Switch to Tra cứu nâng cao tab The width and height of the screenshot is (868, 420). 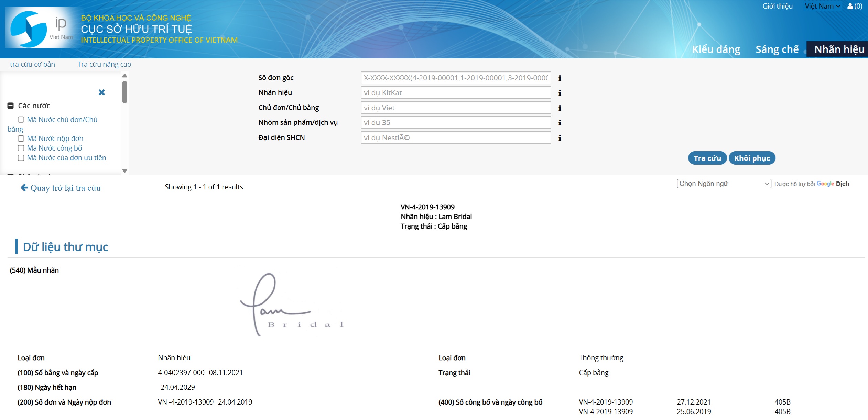pyautogui.click(x=104, y=64)
